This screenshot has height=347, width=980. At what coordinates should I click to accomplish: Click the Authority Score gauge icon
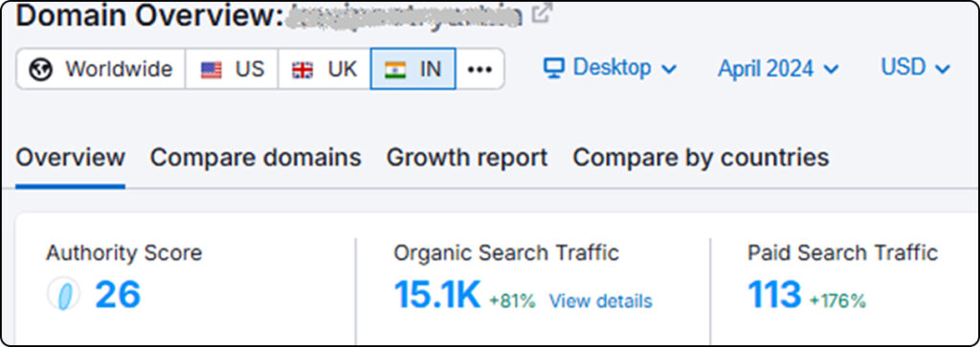[64, 294]
